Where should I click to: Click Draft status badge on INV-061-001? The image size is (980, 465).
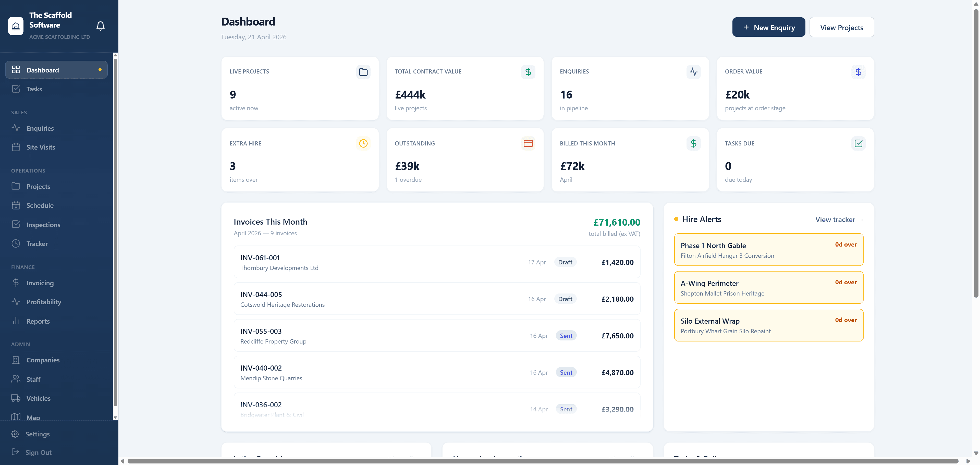[x=565, y=262]
